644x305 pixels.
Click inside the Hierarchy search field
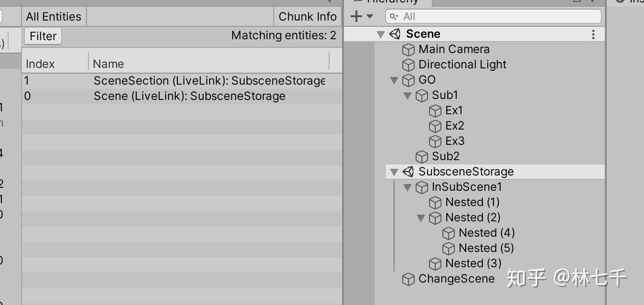pos(492,16)
